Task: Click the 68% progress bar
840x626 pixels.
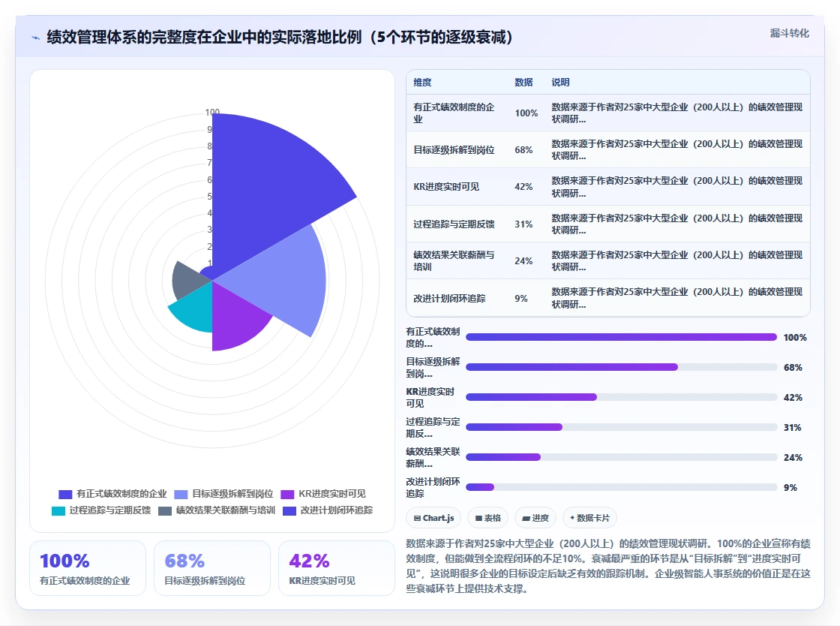Action: click(x=622, y=367)
